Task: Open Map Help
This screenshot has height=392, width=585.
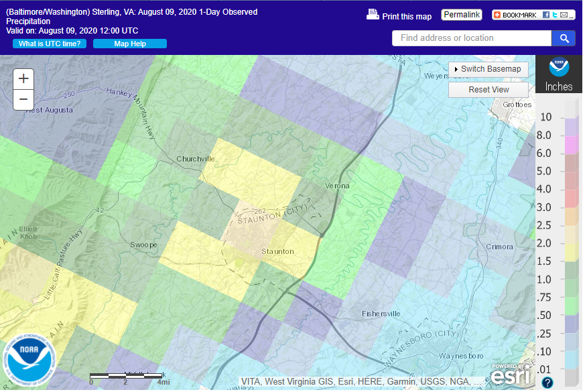Action: pos(130,44)
